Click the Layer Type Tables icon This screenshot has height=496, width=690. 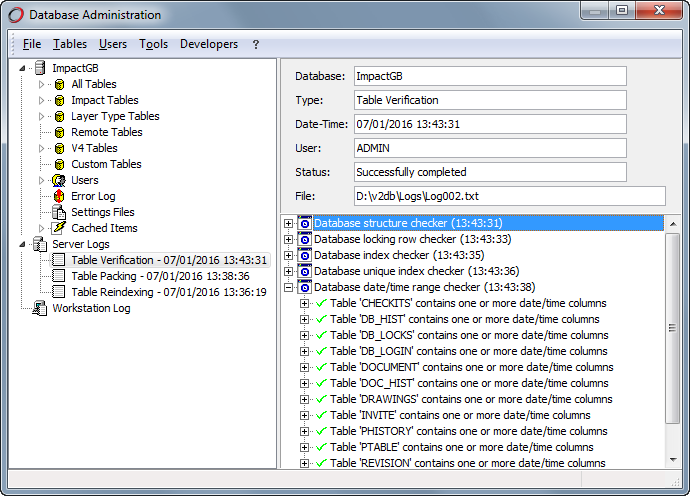pyautogui.click(x=59, y=116)
